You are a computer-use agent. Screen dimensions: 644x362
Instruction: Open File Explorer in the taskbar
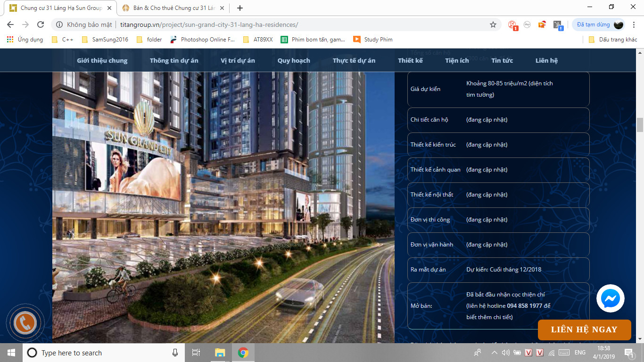pyautogui.click(x=220, y=353)
